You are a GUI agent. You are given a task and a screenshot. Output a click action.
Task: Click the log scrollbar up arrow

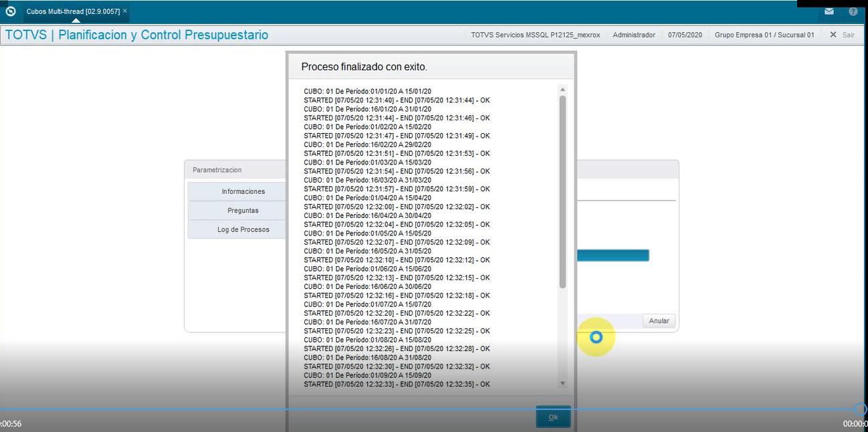(x=562, y=90)
